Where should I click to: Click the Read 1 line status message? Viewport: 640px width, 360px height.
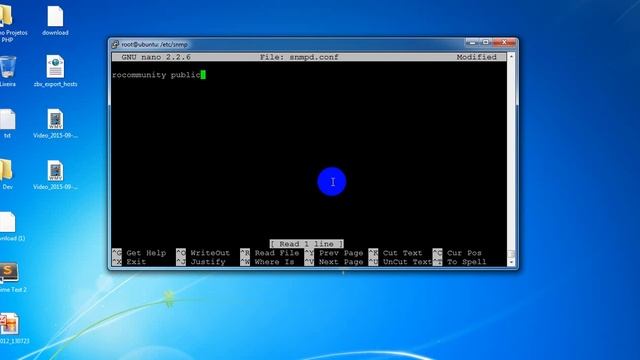coord(307,244)
